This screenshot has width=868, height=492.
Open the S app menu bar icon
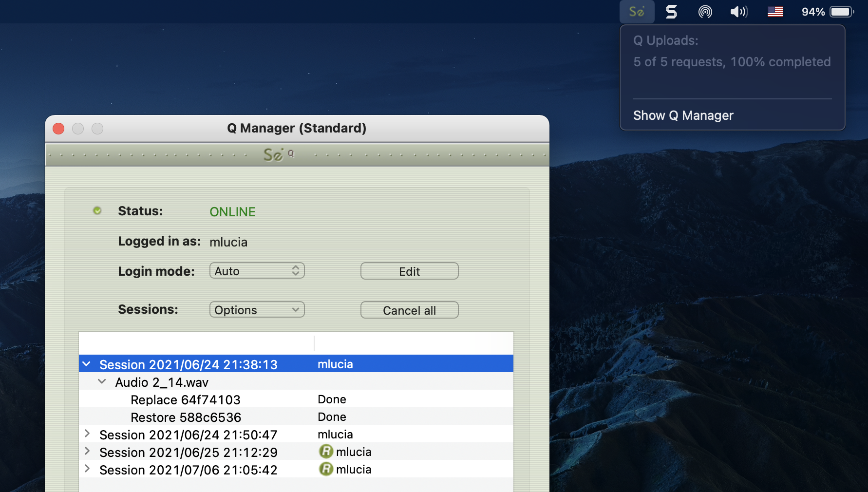(671, 12)
